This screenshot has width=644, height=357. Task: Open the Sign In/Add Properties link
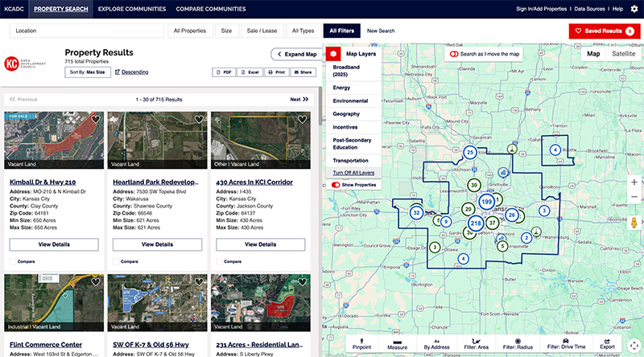click(541, 9)
